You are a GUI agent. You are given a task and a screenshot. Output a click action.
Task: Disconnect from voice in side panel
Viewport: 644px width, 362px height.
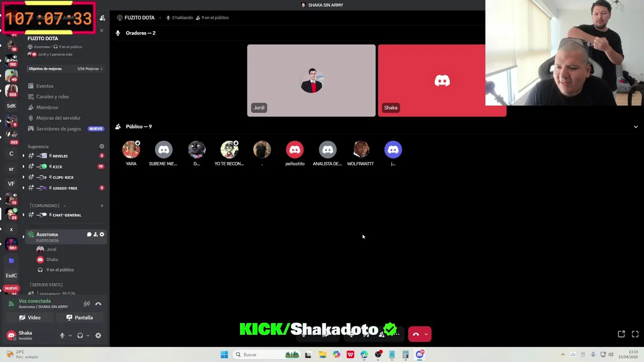click(98, 304)
